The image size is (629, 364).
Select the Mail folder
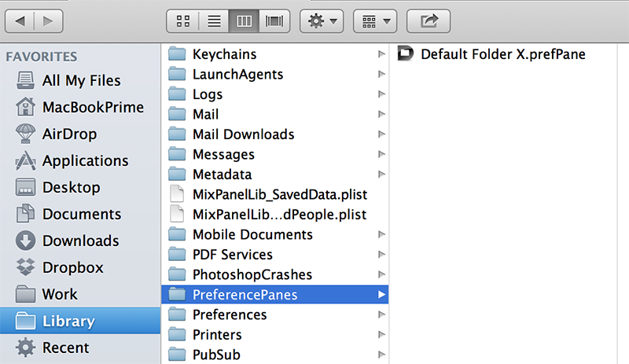tap(274, 114)
